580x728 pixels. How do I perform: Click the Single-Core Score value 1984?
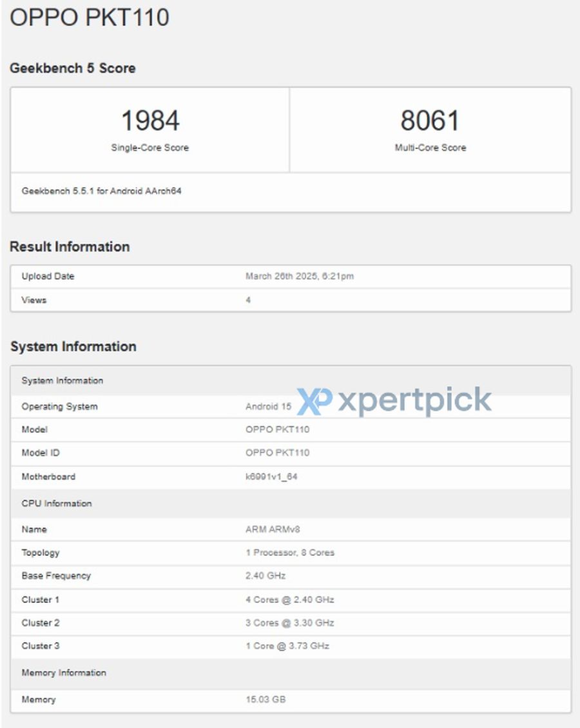pos(150,120)
